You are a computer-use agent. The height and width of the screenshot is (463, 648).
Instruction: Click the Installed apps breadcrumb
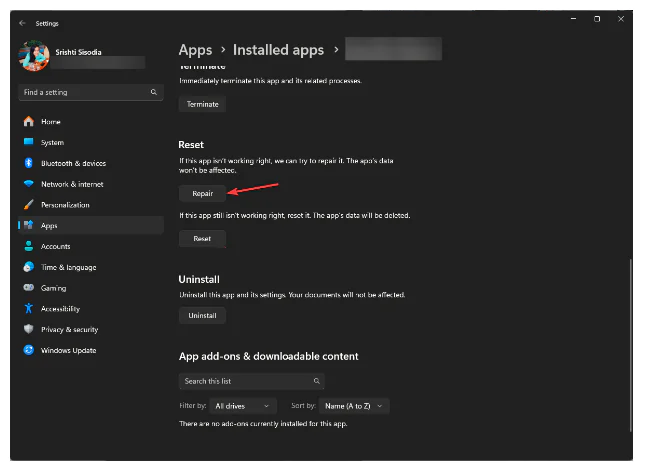click(x=278, y=50)
